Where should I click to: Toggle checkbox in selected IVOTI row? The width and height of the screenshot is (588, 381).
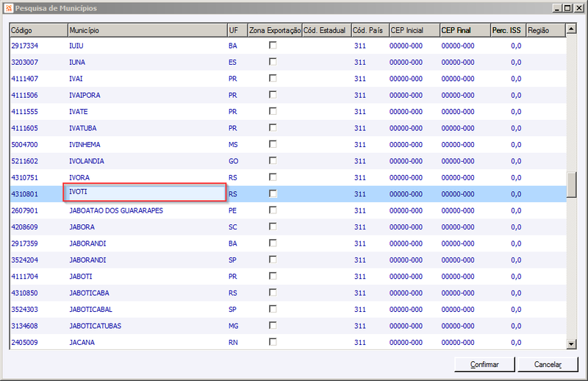[273, 193]
